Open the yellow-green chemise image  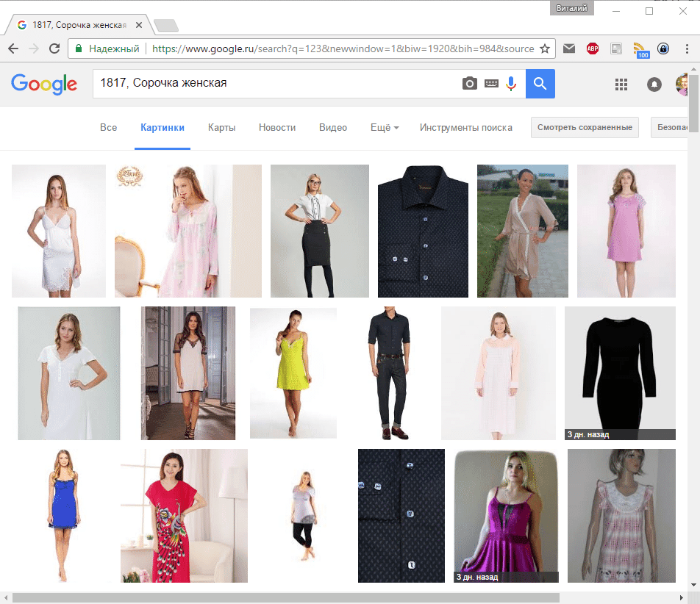(293, 373)
